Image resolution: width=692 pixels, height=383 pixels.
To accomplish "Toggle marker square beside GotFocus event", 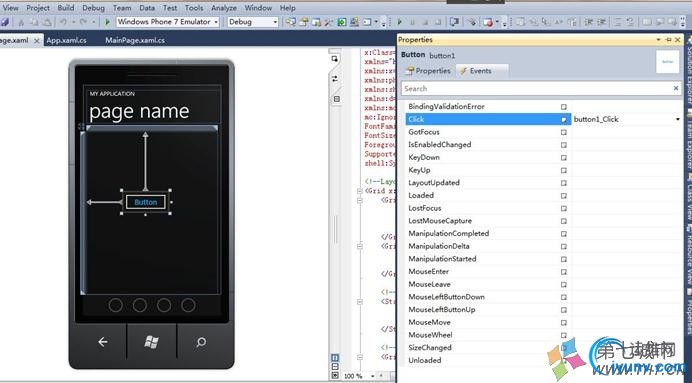I will click(564, 132).
